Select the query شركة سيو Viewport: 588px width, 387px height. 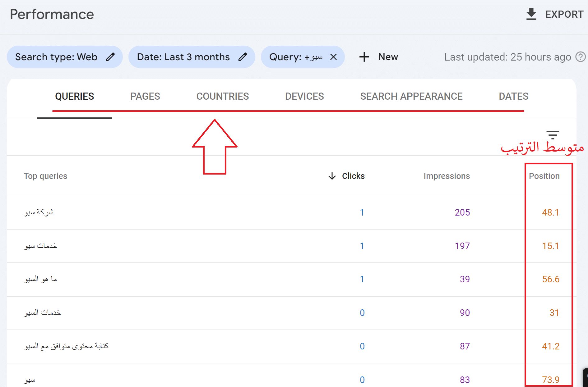[39, 212]
